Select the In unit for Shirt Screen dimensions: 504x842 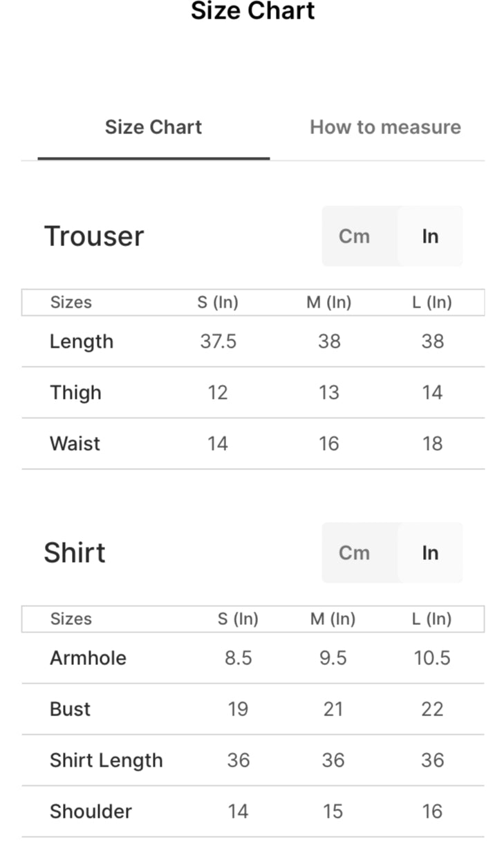coord(430,553)
